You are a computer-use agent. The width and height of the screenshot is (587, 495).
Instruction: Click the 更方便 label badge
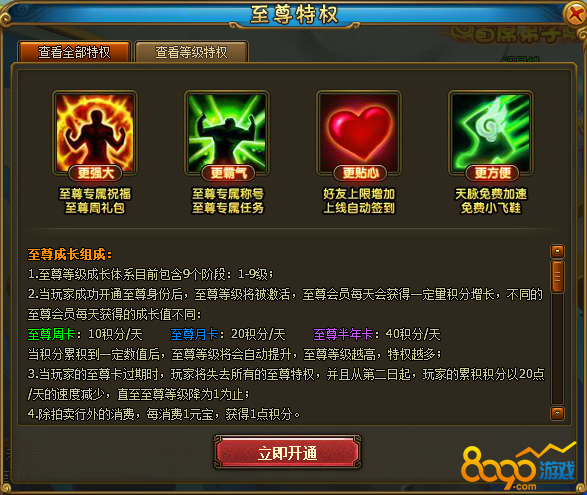[x=492, y=173]
